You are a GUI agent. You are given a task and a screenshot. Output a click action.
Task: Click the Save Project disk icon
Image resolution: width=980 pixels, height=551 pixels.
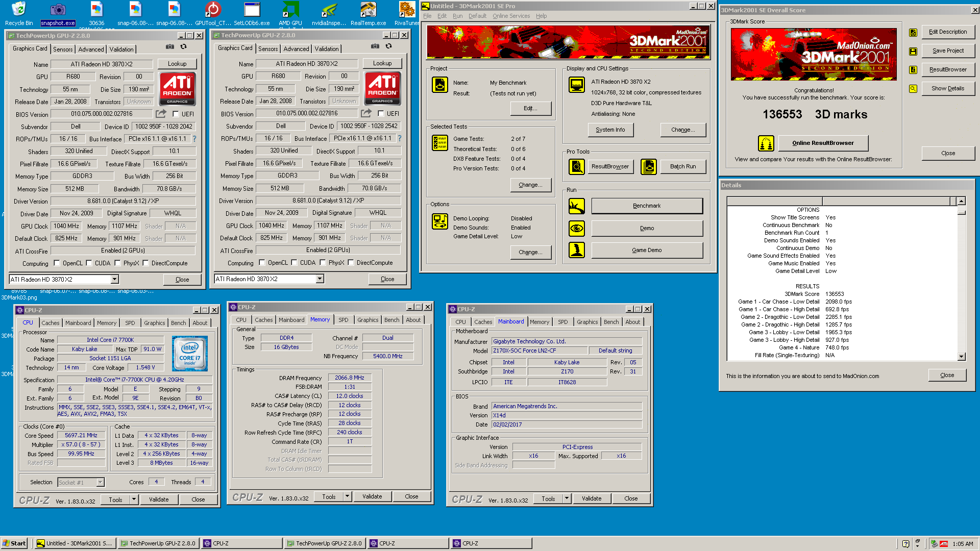(x=913, y=51)
